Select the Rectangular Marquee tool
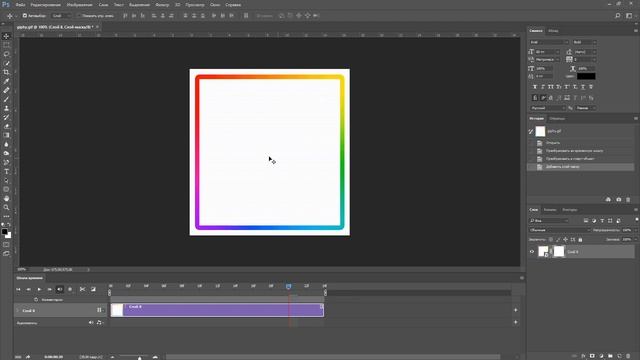640x360 pixels. pos(6,45)
